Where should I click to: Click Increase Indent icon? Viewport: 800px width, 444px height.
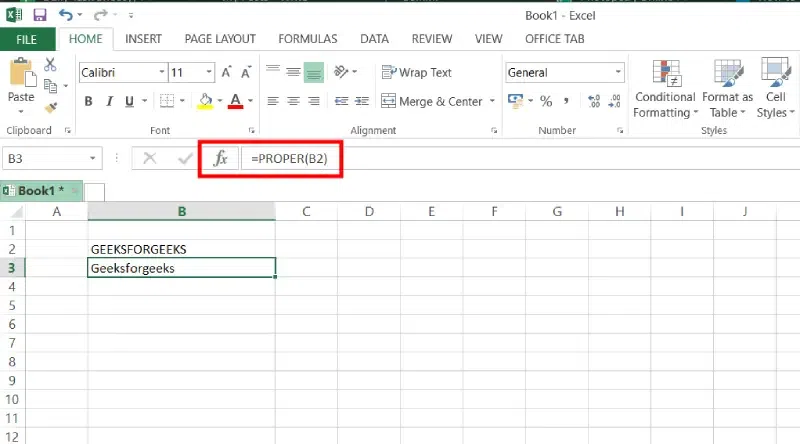pos(362,101)
